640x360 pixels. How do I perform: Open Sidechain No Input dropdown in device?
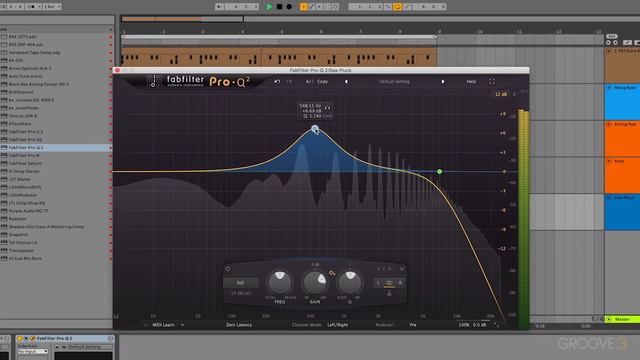[x=33, y=351]
